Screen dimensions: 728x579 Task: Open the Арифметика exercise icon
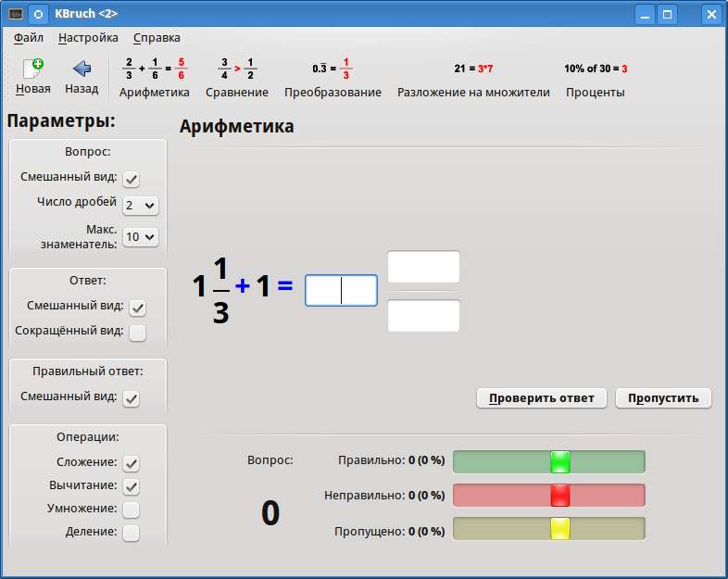154,69
